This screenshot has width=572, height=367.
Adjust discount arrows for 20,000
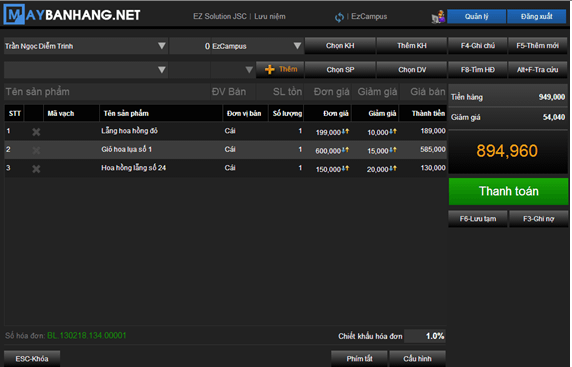[393, 169]
